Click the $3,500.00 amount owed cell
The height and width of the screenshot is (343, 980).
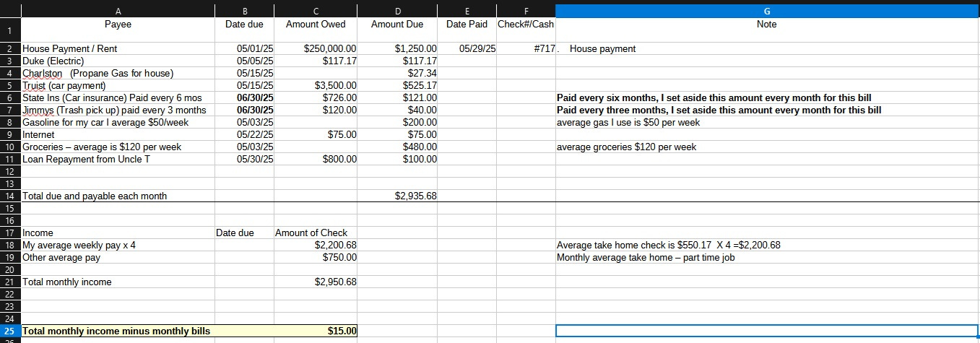pyautogui.click(x=316, y=86)
